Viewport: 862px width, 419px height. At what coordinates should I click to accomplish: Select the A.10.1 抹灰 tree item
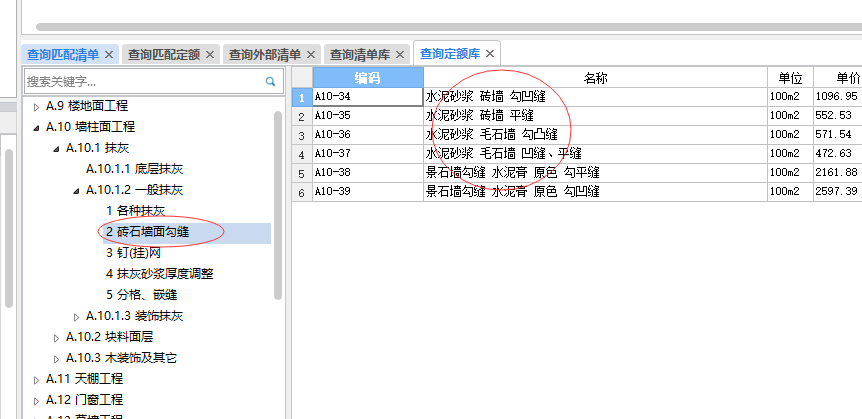tap(97, 148)
